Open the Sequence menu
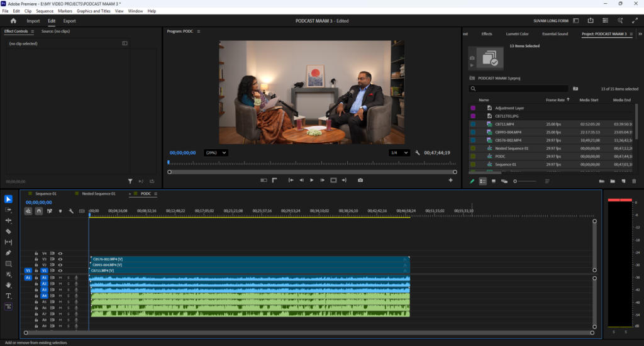Viewport: 644px width, 346px height. pyautogui.click(x=45, y=11)
